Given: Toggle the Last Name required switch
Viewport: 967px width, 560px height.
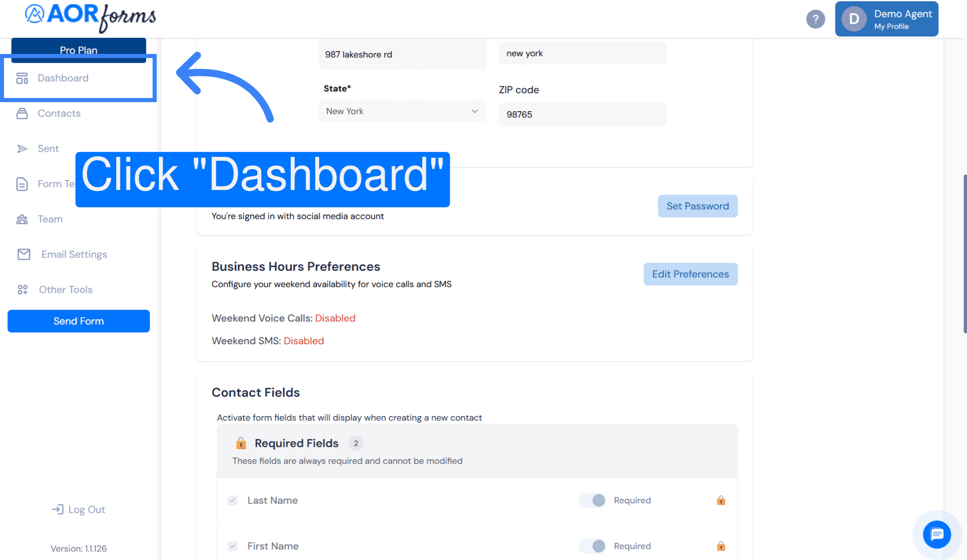Looking at the screenshot, I should click(x=592, y=500).
